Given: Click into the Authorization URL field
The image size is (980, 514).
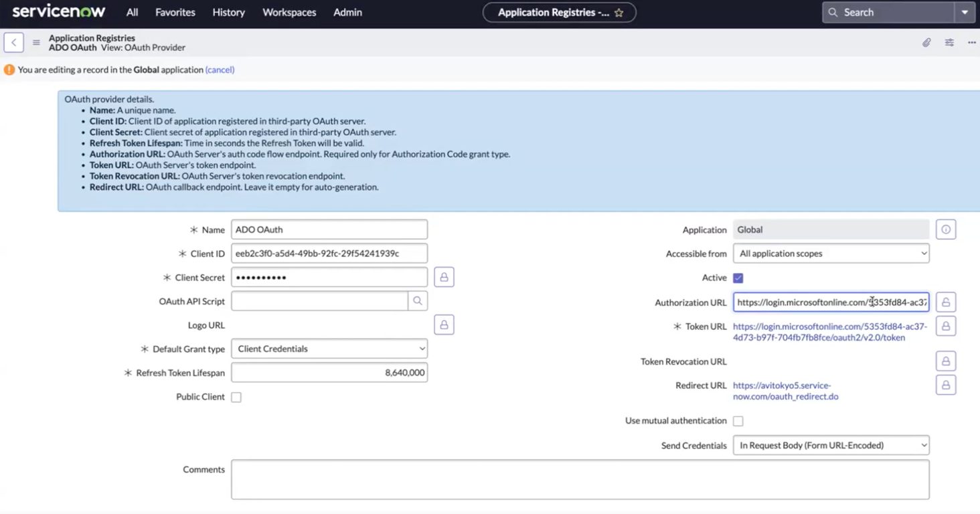Looking at the screenshot, I should [831, 302].
